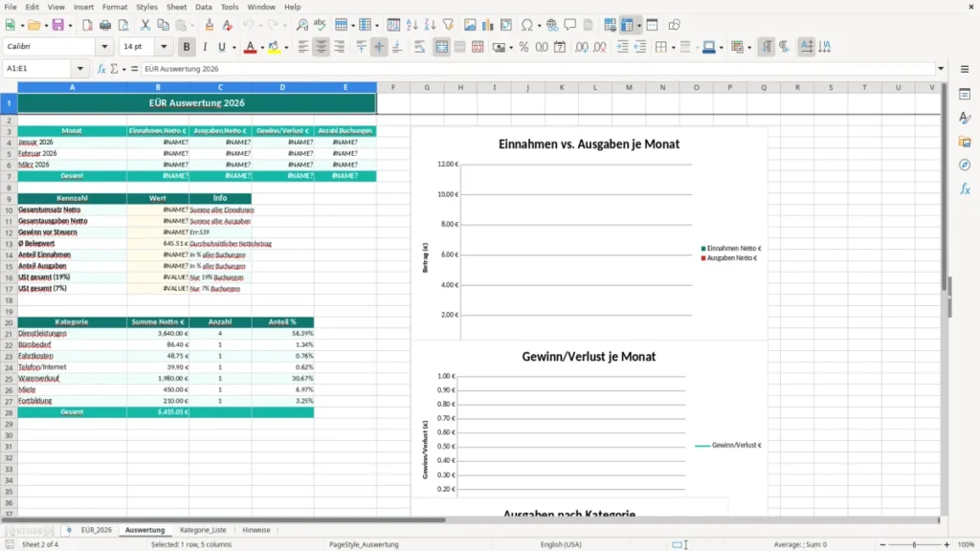Open the underline style dropdown arrow

pyautogui.click(x=234, y=48)
